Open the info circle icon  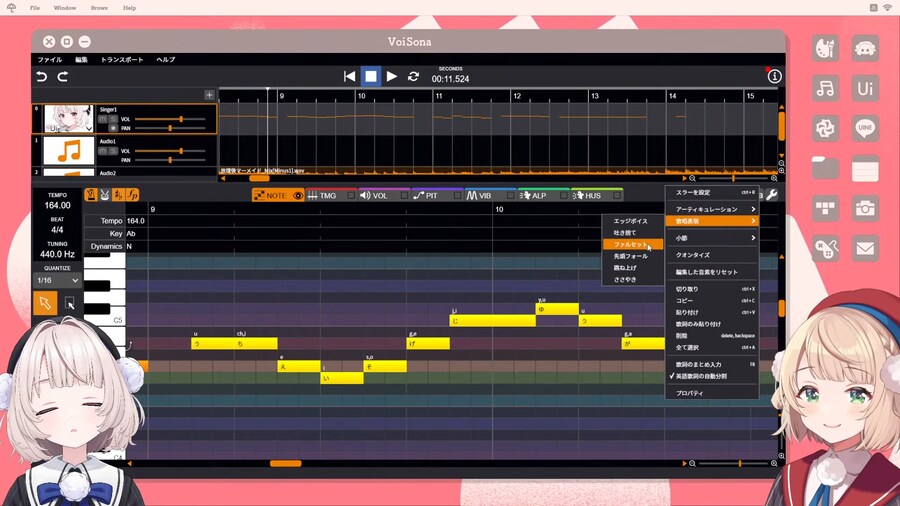coord(774,76)
